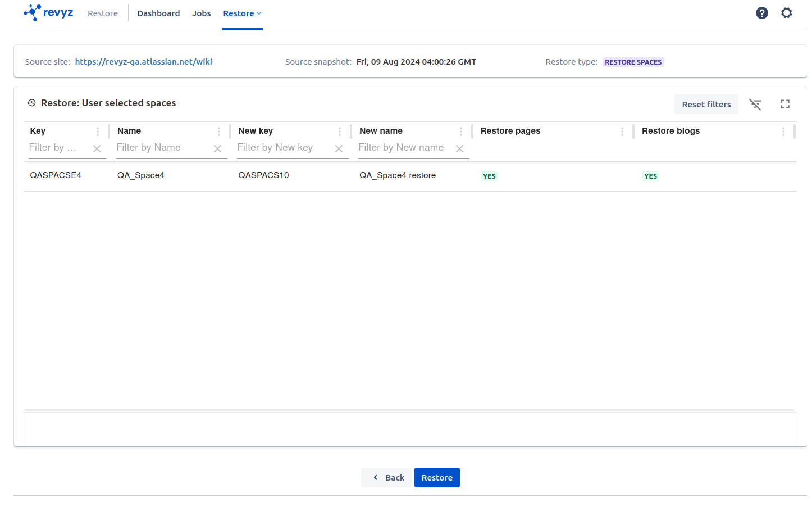Open the help question mark icon
Image resolution: width=812 pixels, height=507 pixels.
coord(761,13)
